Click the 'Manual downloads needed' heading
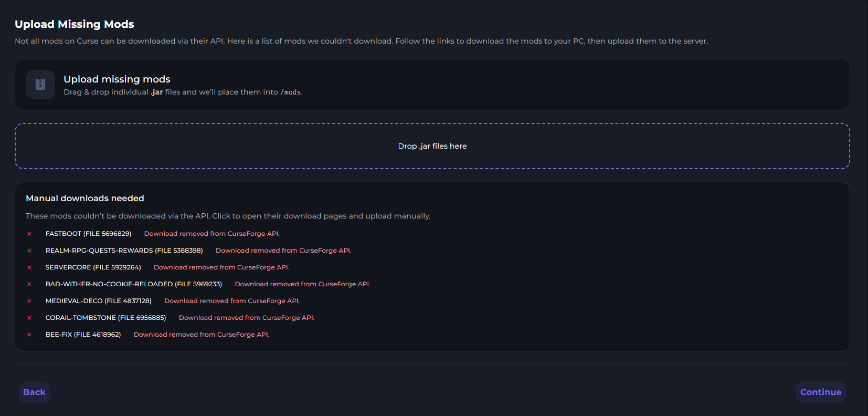The width and height of the screenshot is (868, 416). point(85,198)
